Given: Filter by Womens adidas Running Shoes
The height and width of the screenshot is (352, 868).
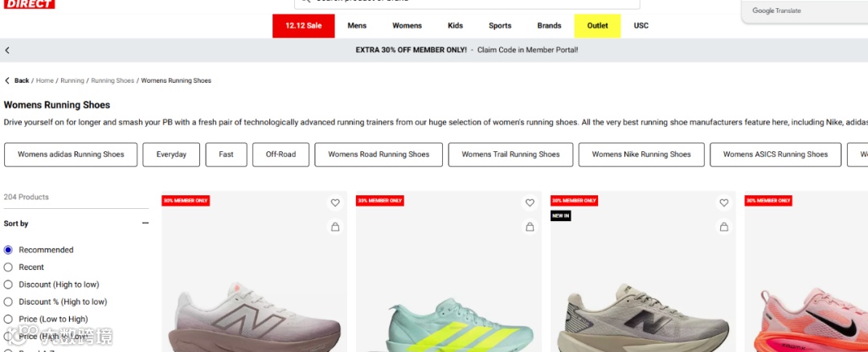Looking at the screenshot, I should coord(71,154).
